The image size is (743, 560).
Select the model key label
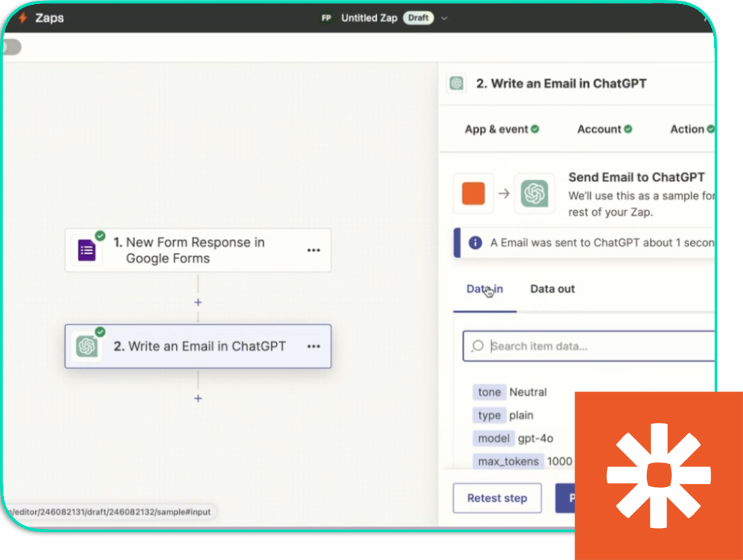pyautogui.click(x=494, y=438)
